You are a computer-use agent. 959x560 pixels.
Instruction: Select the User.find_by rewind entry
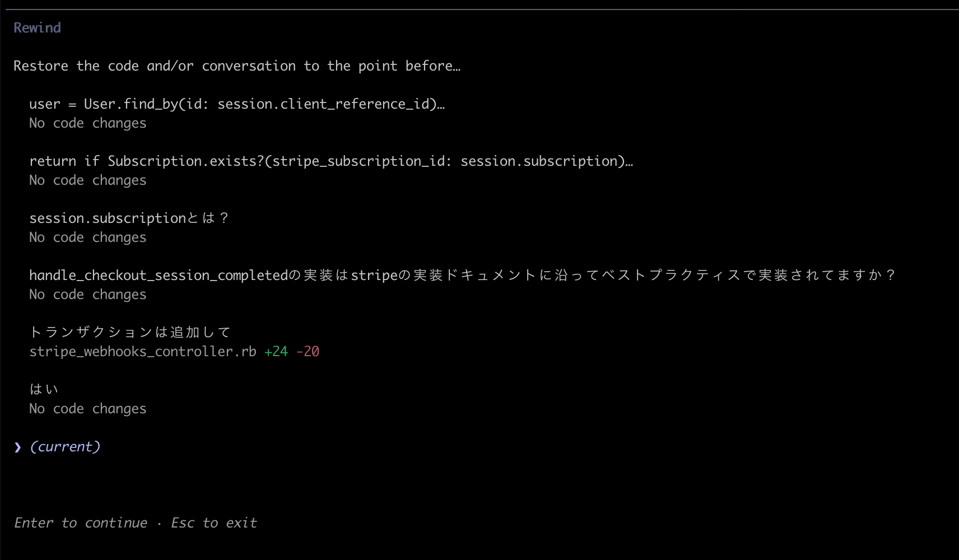[x=236, y=104]
